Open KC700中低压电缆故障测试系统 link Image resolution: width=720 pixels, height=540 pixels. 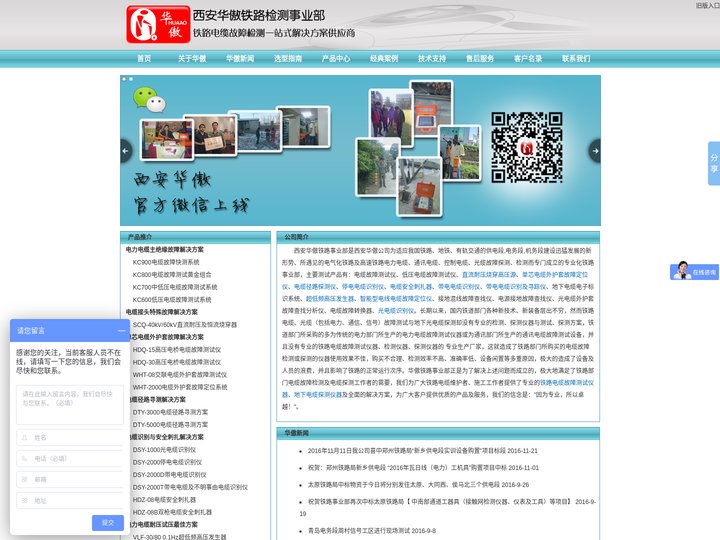coord(175,287)
